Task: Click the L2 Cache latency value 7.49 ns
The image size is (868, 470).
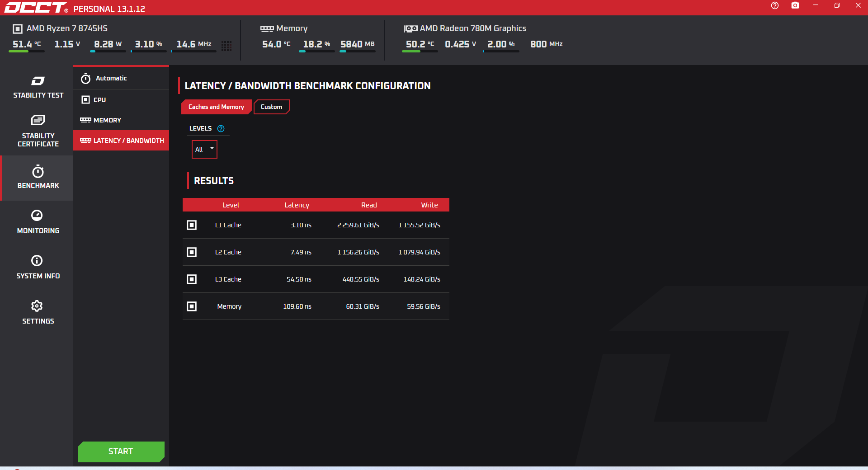Action: tap(301, 252)
